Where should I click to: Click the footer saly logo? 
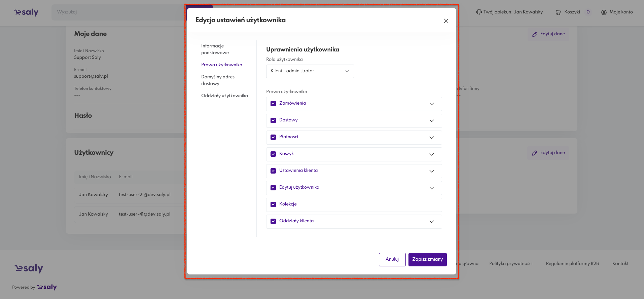point(29,268)
